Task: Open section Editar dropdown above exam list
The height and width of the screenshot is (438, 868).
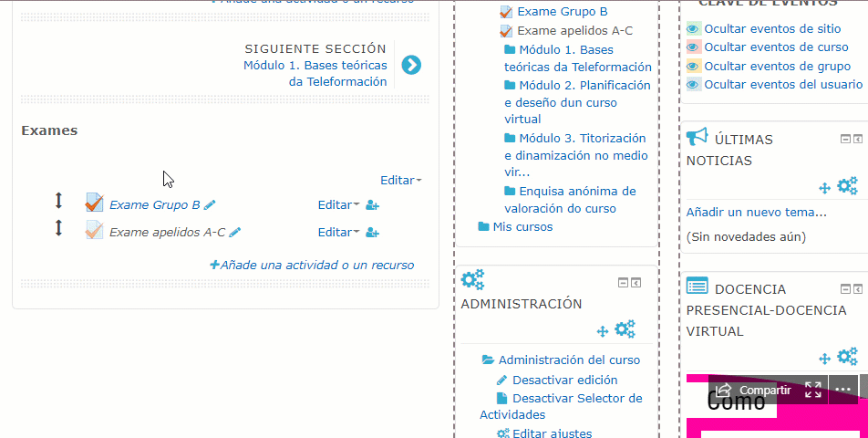Action: tap(401, 180)
